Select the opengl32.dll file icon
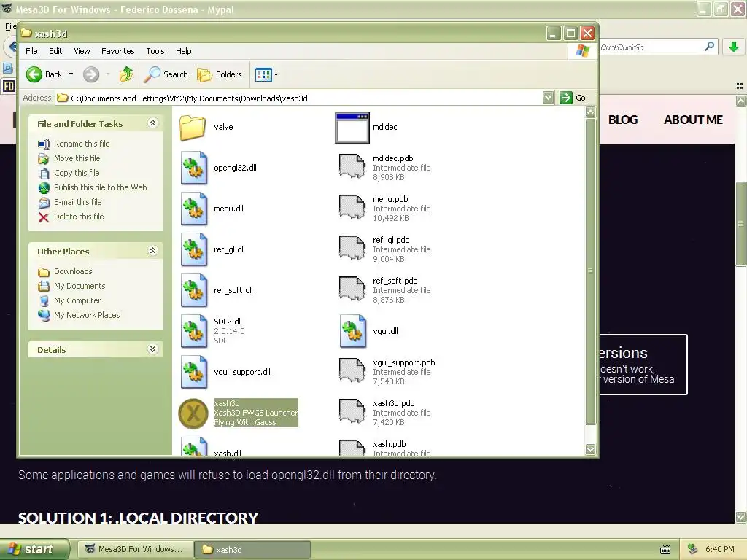Image resolution: width=747 pixels, height=560 pixels. coord(194,168)
